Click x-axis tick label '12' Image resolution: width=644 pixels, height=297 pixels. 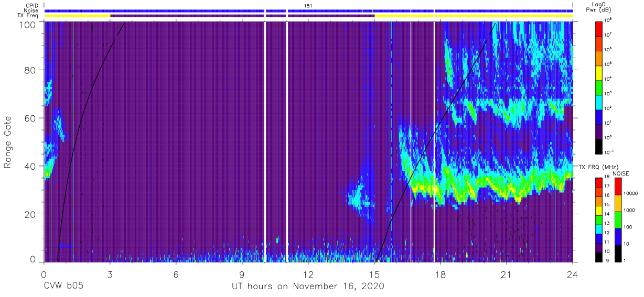[x=308, y=275]
